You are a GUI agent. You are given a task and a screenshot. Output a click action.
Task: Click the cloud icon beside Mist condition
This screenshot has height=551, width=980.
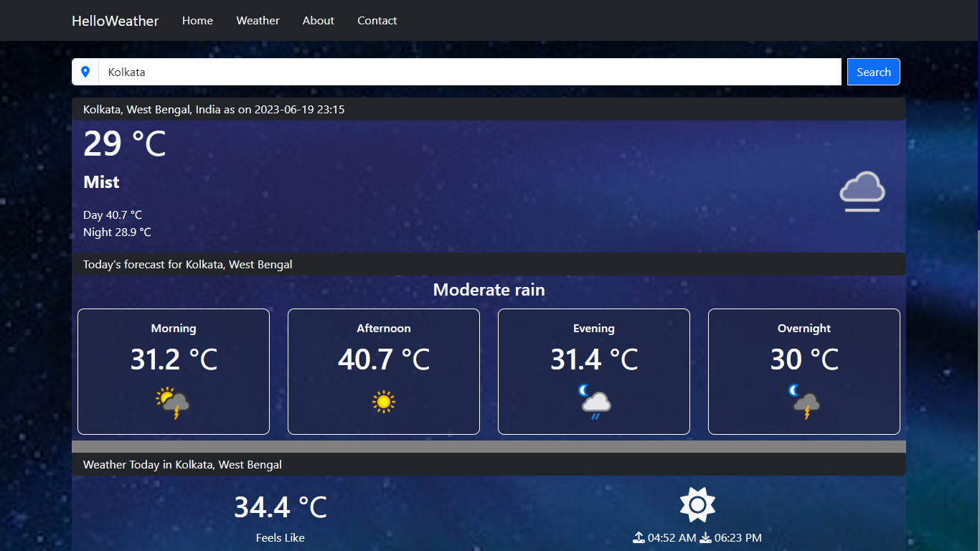click(x=862, y=191)
